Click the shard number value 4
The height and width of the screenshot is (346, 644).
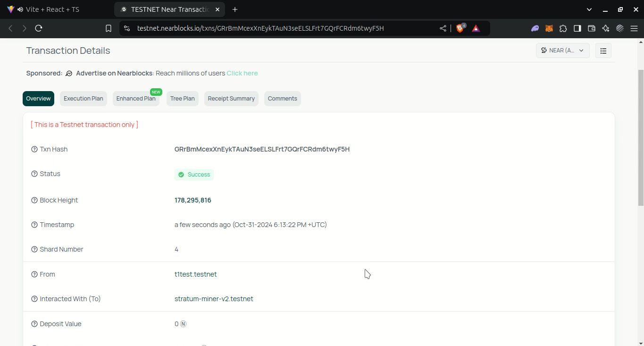point(176,249)
